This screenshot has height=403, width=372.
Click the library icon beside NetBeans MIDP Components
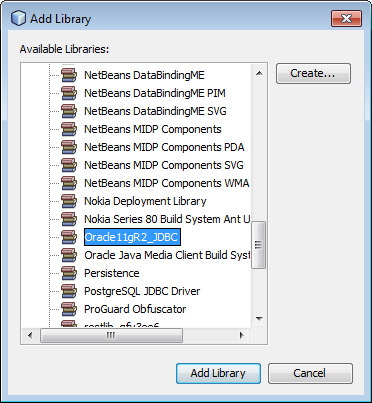coord(69,129)
